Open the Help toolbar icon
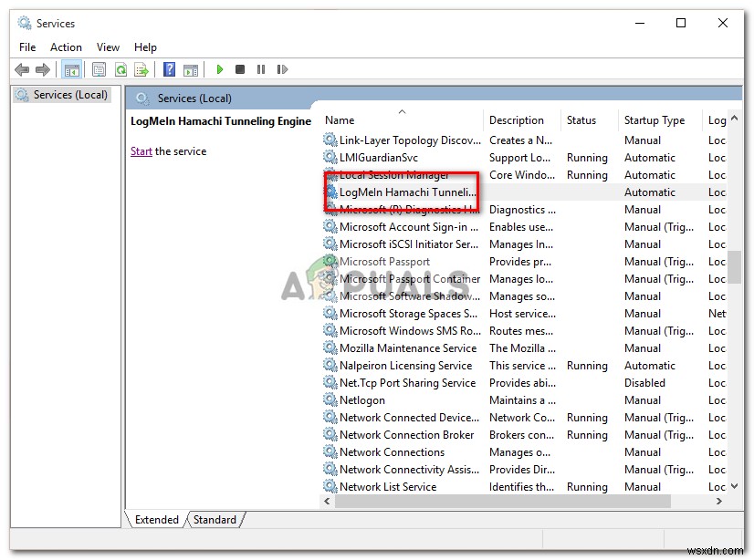The width and height of the screenshot is (754, 560). pos(169,69)
